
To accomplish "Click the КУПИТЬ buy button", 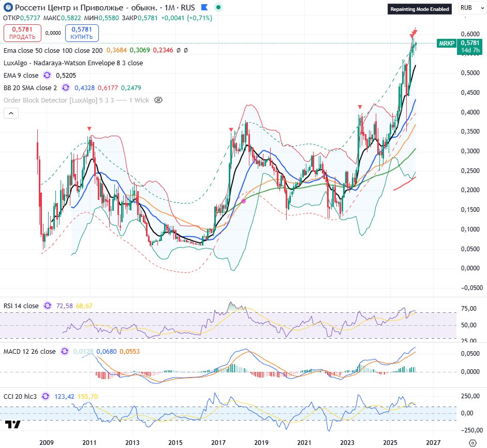I will (x=82, y=33).
